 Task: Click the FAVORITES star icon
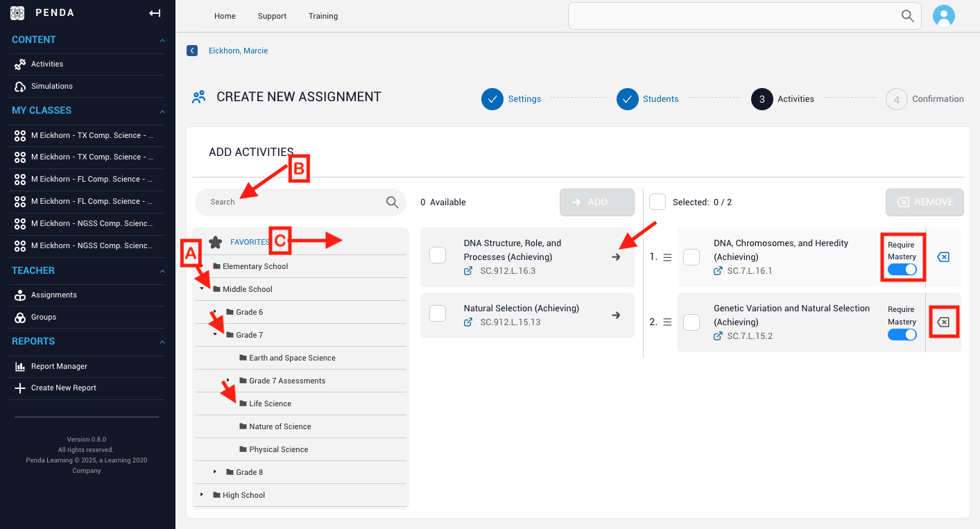216,241
